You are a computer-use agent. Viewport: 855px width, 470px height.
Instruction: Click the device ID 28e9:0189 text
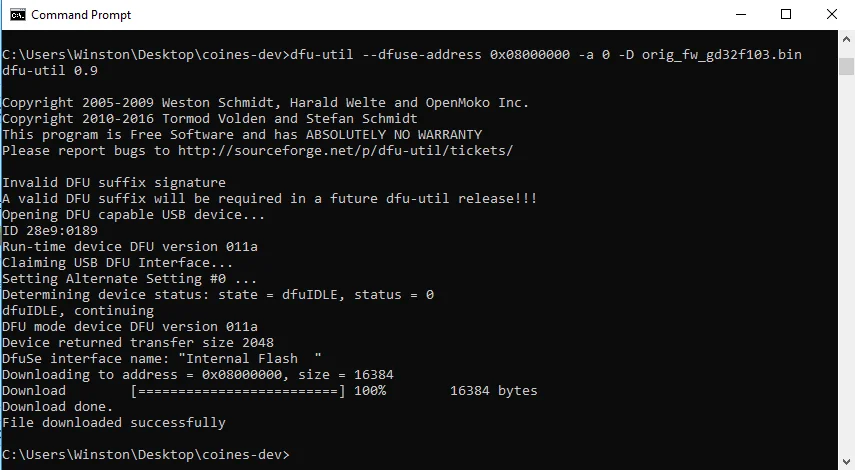pyautogui.click(x=62, y=231)
